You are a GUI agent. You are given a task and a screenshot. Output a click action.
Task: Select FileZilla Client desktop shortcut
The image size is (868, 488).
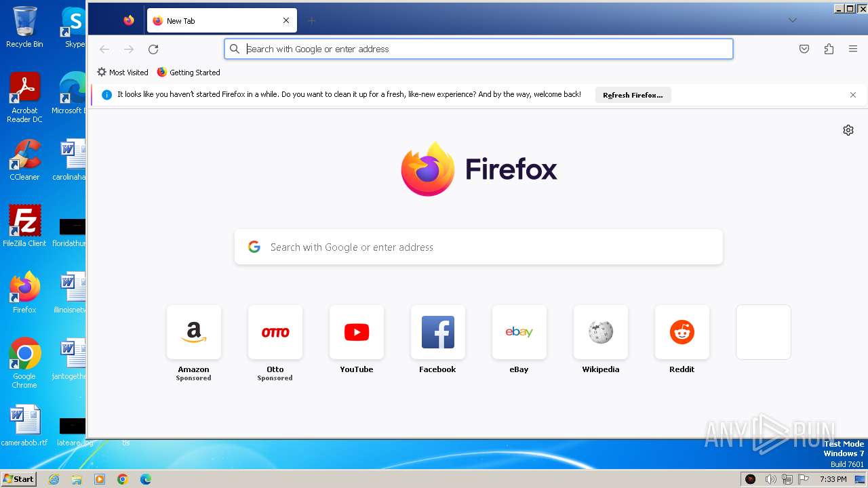(24, 226)
